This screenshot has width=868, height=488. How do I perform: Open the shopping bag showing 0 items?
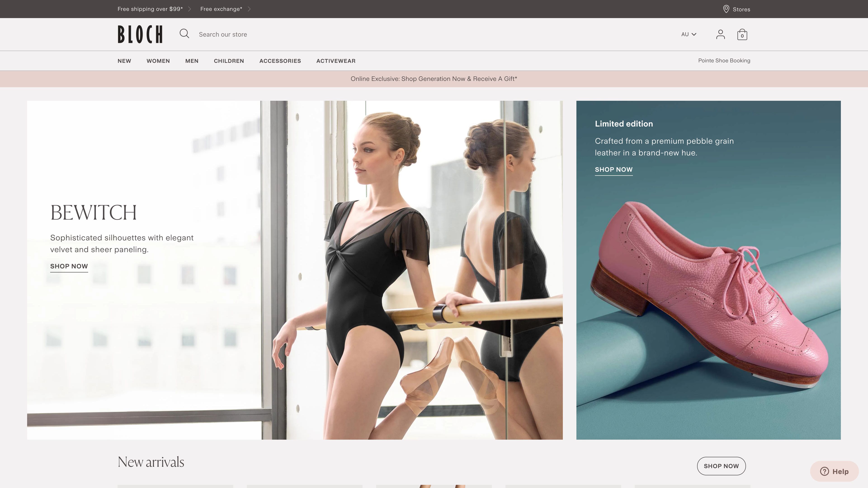pos(742,34)
